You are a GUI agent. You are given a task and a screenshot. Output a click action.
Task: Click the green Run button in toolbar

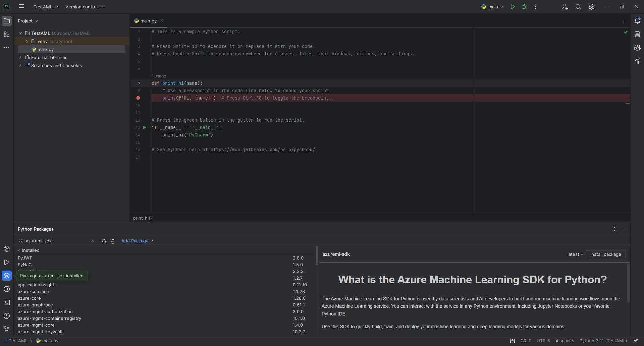[513, 7]
